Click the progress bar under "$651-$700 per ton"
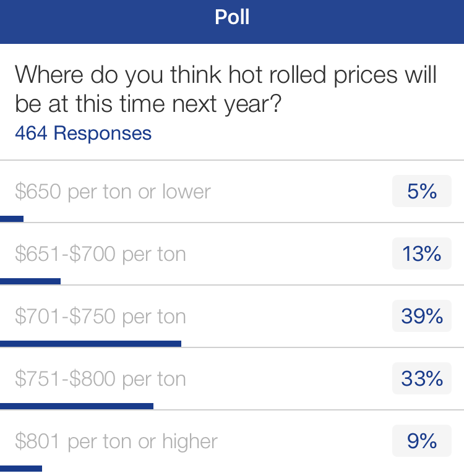Viewport: 464px width, 476px height. pos(30,281)
